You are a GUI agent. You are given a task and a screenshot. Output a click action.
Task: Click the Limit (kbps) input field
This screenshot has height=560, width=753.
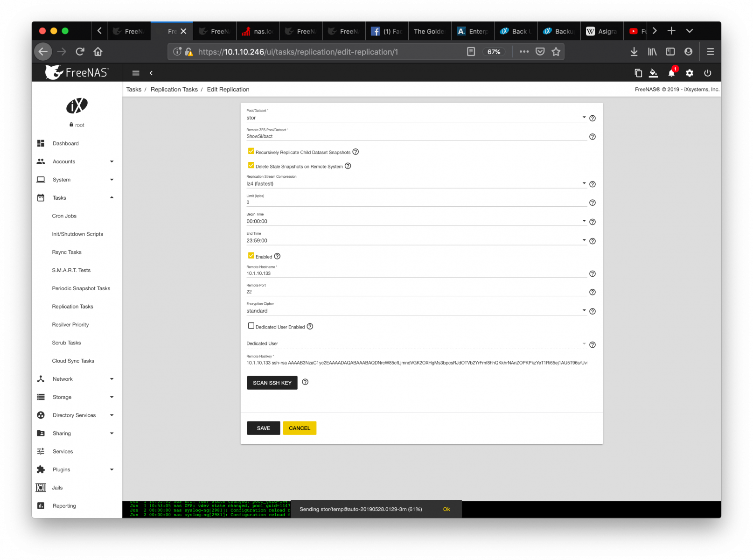pyautogui.click(x=416, y=202)
